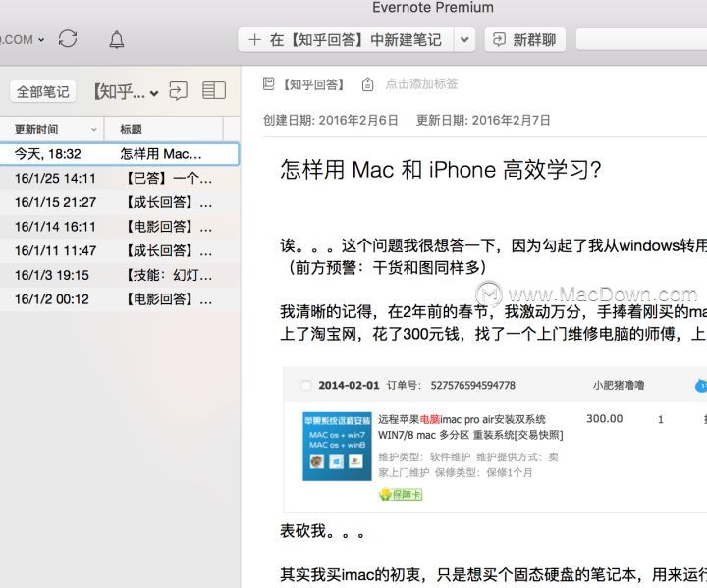Click the tag icon in note header

(368, 84)
